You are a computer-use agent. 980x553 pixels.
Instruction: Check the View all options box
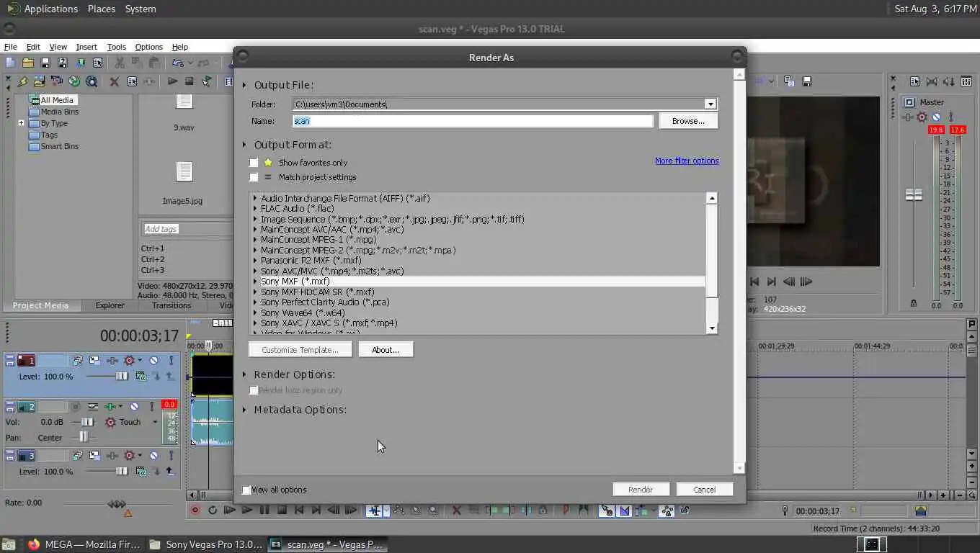tap(246, 490)
